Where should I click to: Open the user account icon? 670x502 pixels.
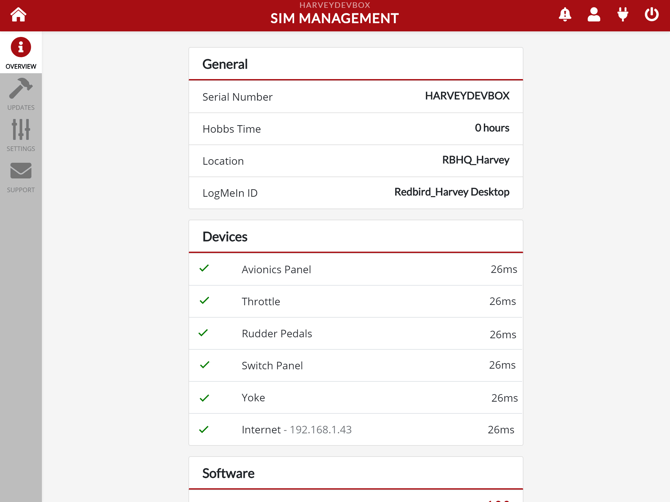point(594,15)
